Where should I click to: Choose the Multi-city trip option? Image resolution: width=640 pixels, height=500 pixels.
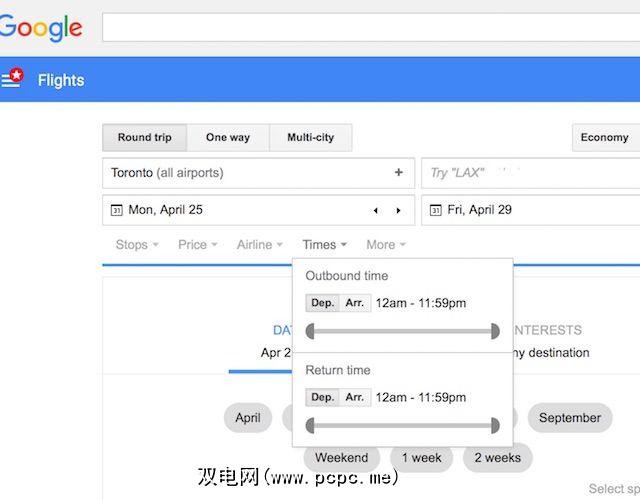(310, 138)
